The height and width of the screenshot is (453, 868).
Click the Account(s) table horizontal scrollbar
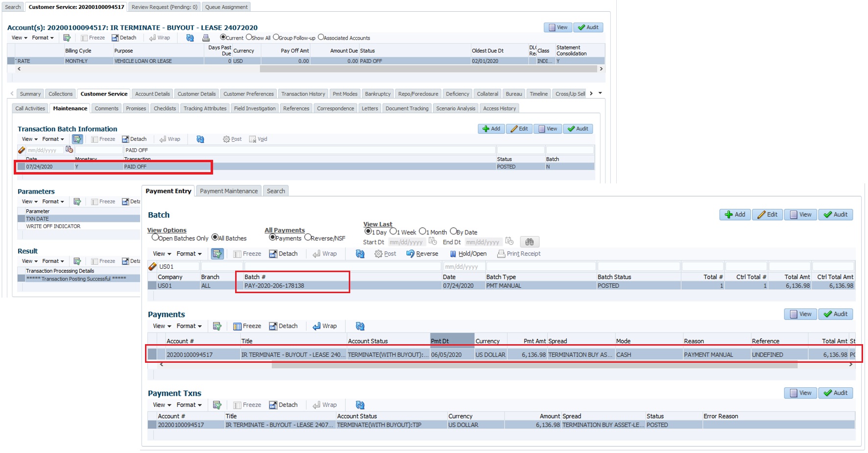(428, 69)
